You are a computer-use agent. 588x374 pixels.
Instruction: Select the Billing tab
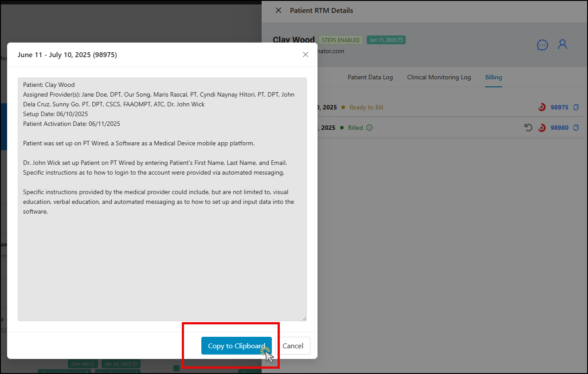(493, 77)
